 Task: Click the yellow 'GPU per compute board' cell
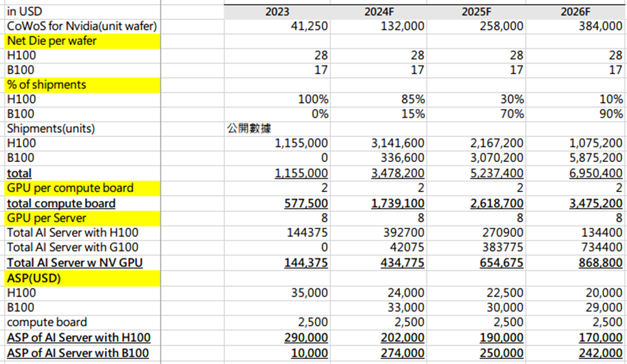pyautogui.click(x=70, y=188)
